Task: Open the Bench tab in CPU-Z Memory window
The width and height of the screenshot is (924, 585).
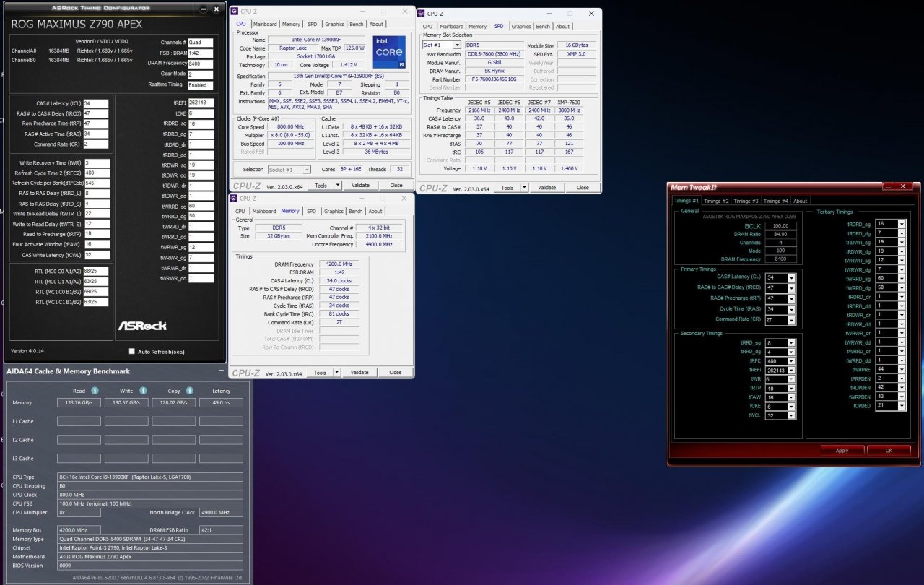Action: click(355, 212)
